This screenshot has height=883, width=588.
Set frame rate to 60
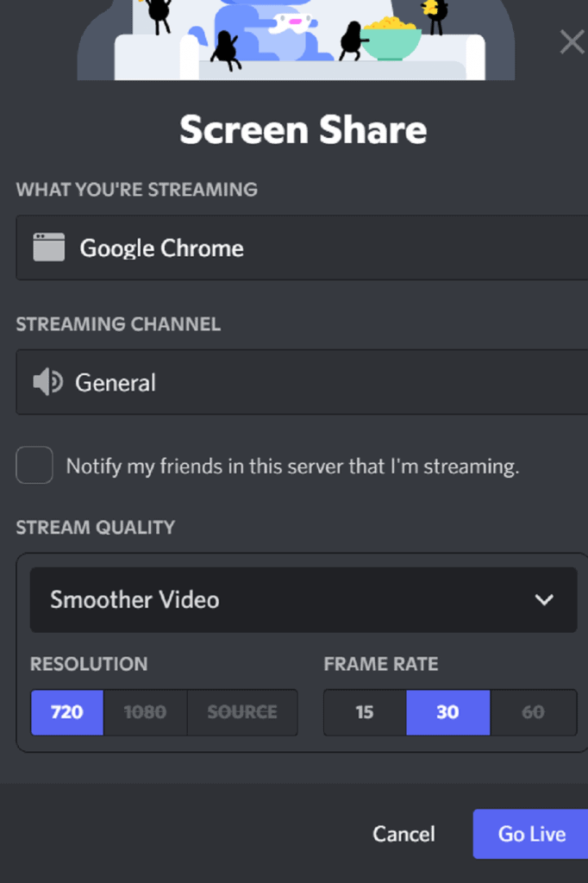(533, 712)
